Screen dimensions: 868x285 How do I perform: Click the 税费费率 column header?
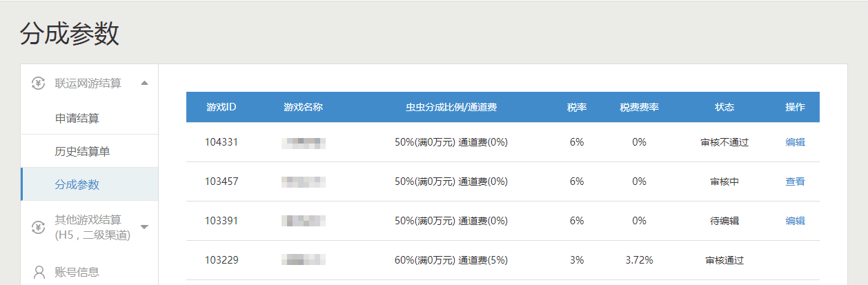(x=639, y=107)
